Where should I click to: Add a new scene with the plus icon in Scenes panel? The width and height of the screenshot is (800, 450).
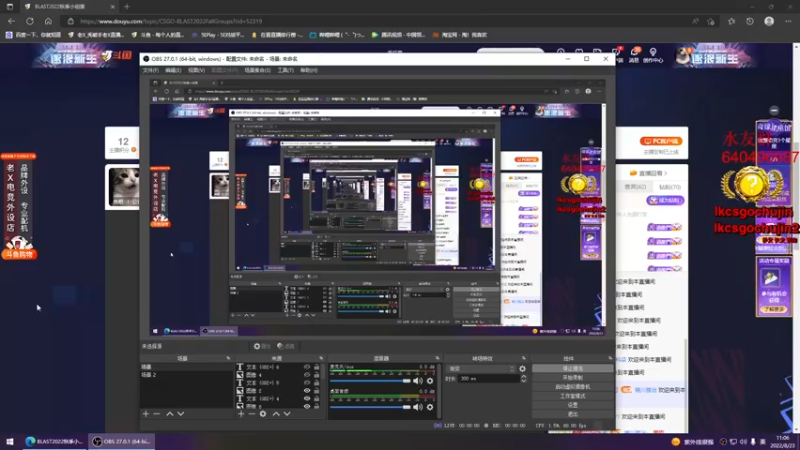[146, 414]
